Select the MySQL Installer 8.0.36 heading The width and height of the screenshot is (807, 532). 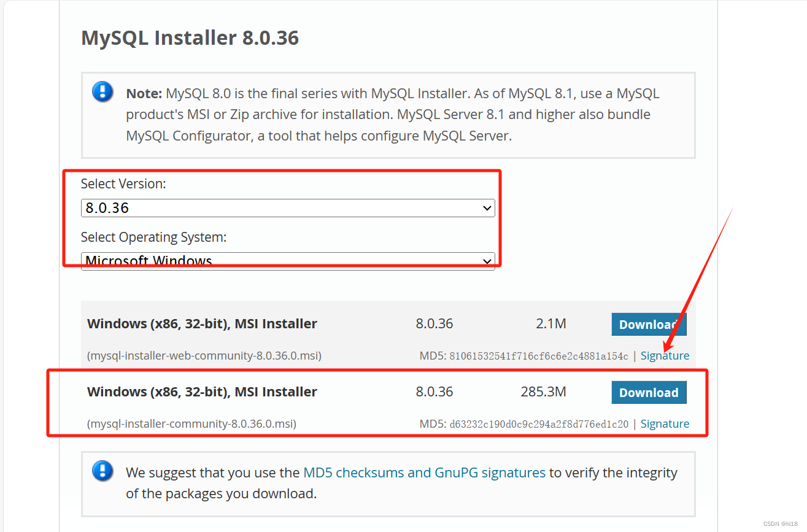pos(190,38)
